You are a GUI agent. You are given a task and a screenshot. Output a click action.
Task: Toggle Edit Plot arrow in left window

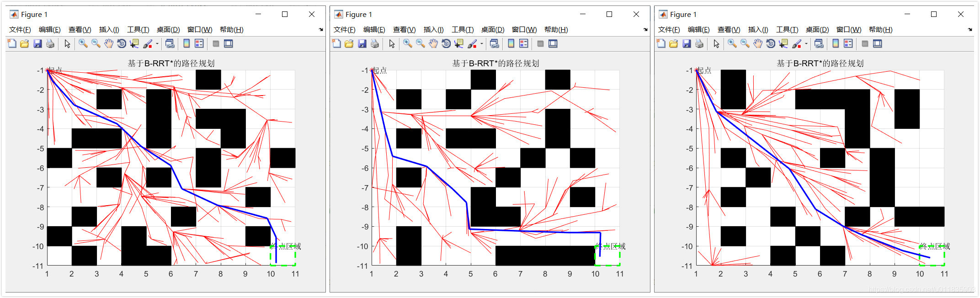[x=67, y=43]
